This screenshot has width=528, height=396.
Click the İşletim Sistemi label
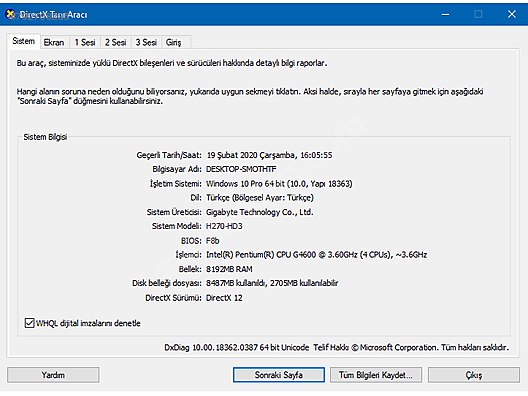(x=175, y=184)
